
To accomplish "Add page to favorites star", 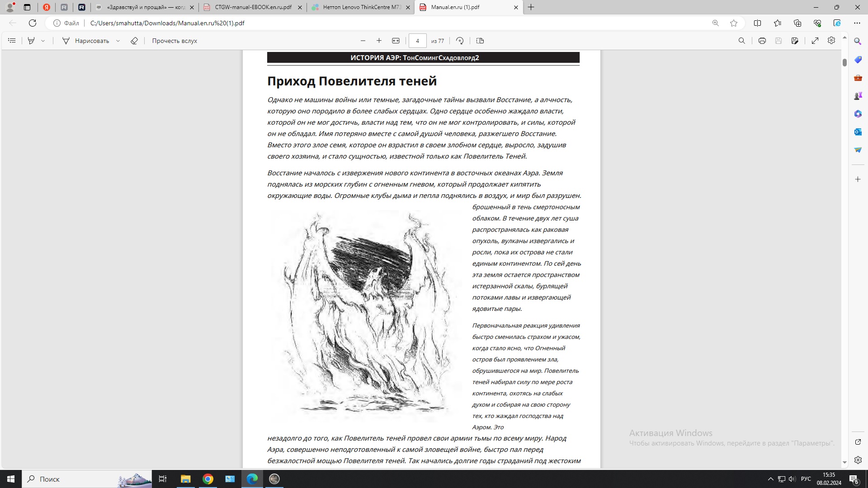I will [x=734, y=23].
